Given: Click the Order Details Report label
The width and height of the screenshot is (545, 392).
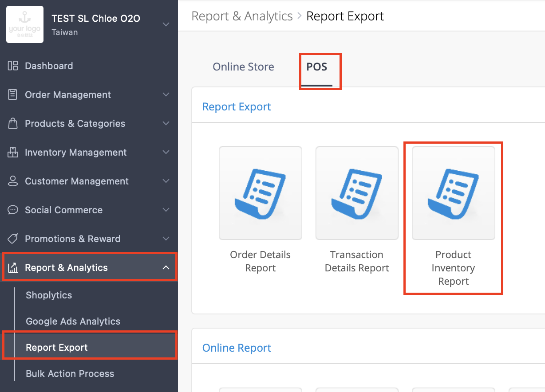Looking at the screenshot, I should pos(261,262).
